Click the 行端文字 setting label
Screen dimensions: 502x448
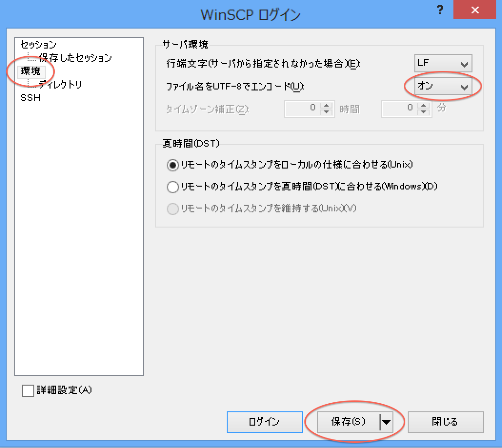coord(263,64)
